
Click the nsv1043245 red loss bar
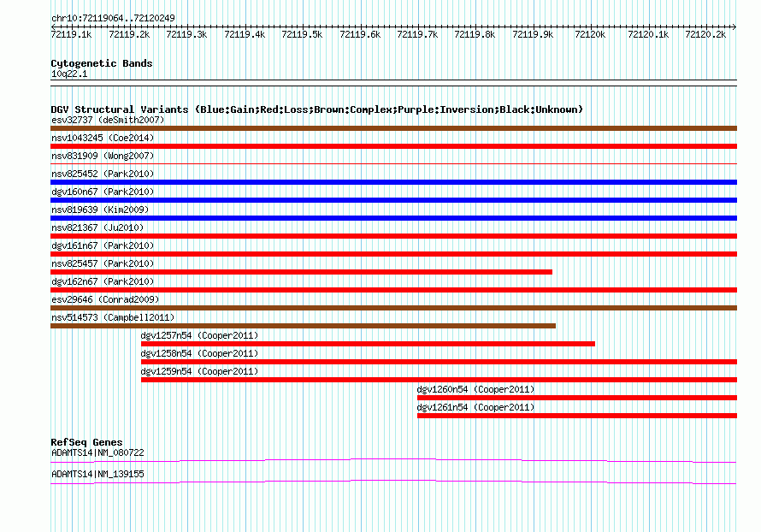pyautogui.click(x=393, y=146)
